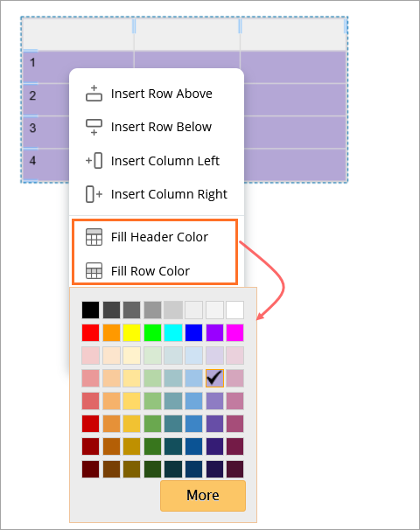Pick the magenta color swatch

click(x=235, y=332)
